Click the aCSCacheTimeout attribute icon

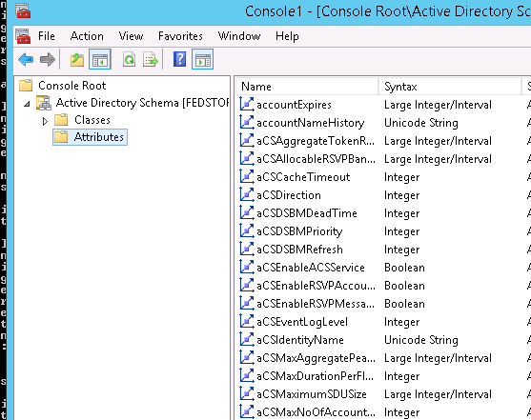247,176
